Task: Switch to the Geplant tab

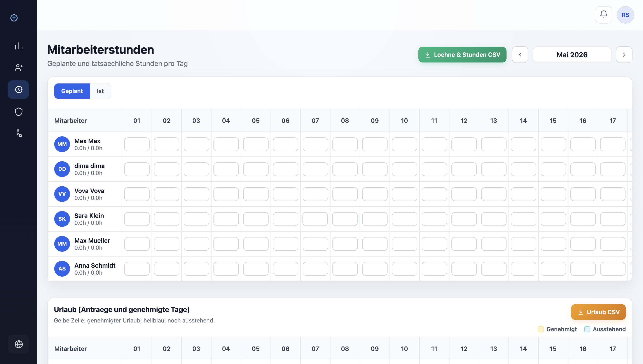Action: (x=72, y=91)
